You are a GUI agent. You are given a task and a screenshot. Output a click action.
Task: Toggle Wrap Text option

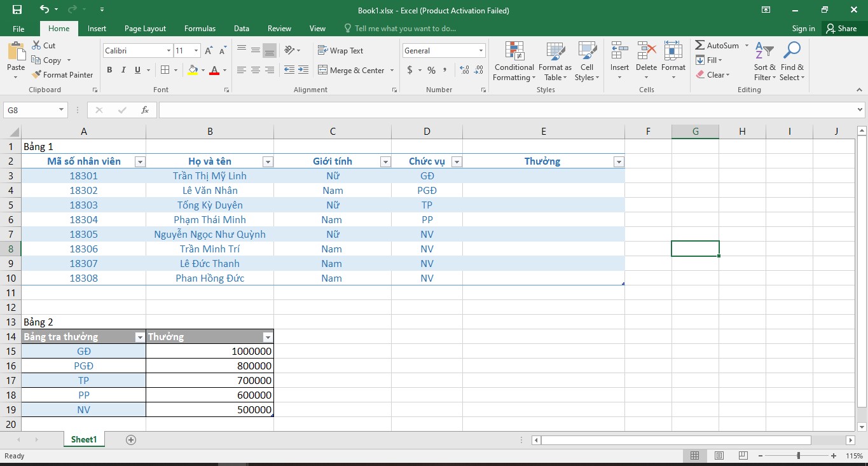point(340,51)
